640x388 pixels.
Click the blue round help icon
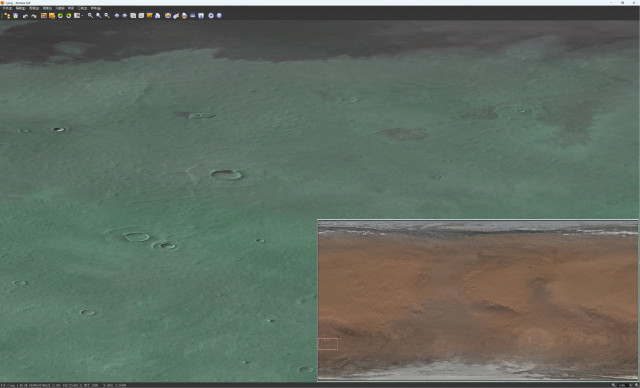click(219, 16)
